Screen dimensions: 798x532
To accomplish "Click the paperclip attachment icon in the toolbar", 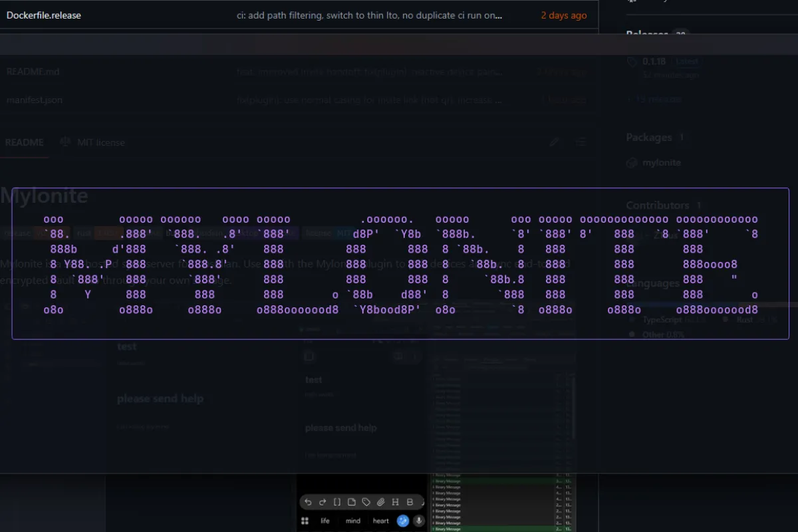I will (x=381, y=502).
